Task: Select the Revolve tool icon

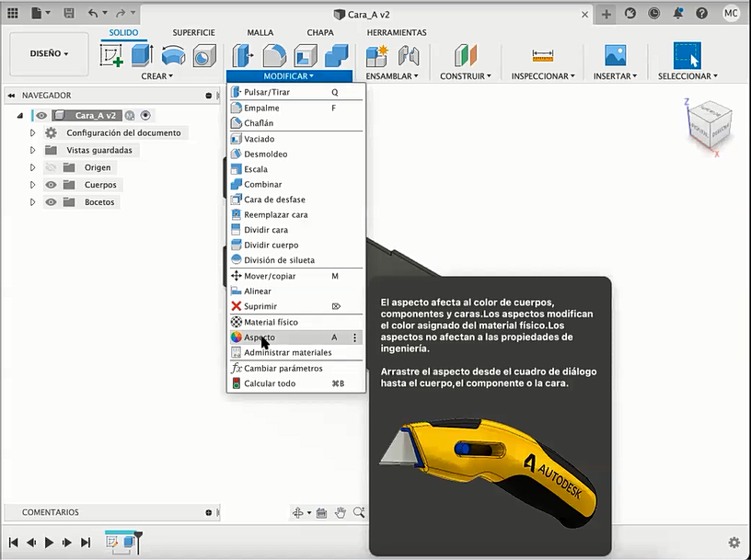Action: tap(173, 55)
